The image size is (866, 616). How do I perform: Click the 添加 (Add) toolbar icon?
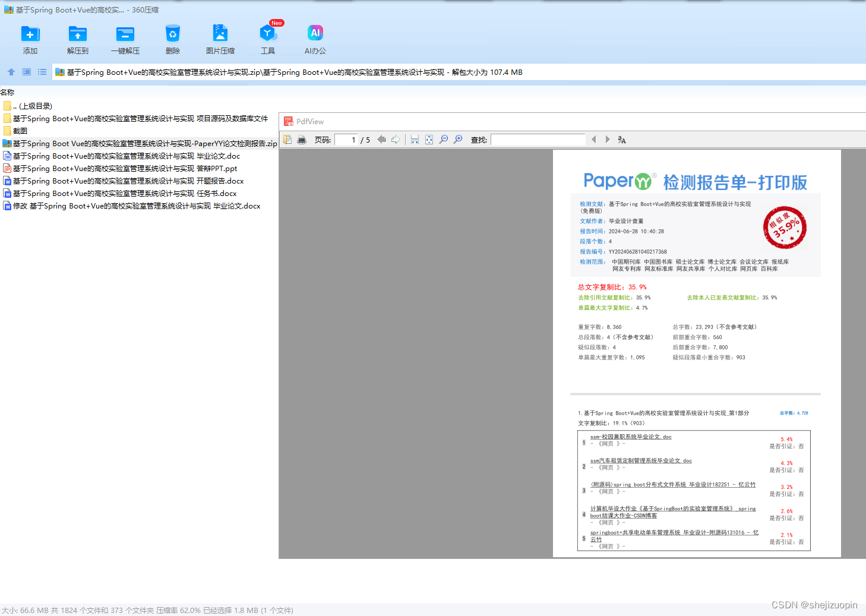coord(30,34)
